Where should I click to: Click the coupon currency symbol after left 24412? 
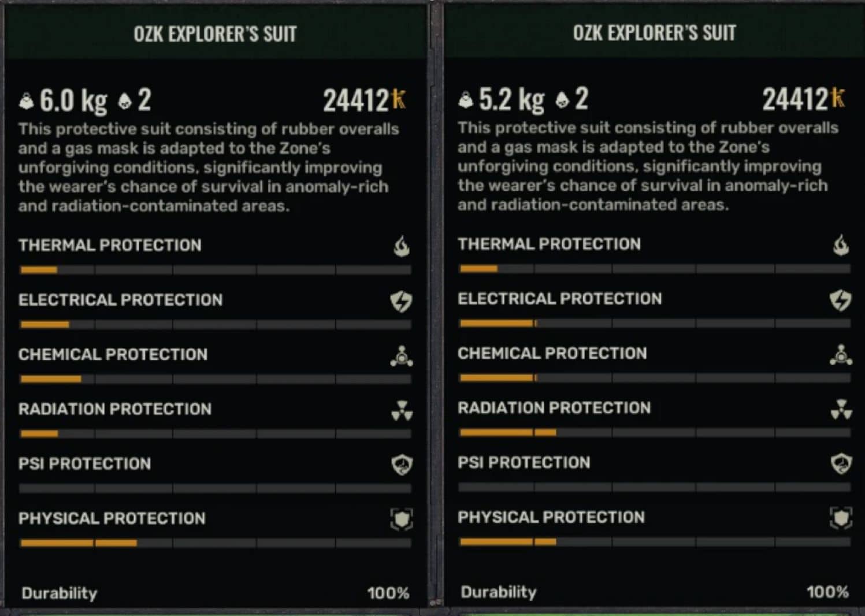click(x=399, y=99)
